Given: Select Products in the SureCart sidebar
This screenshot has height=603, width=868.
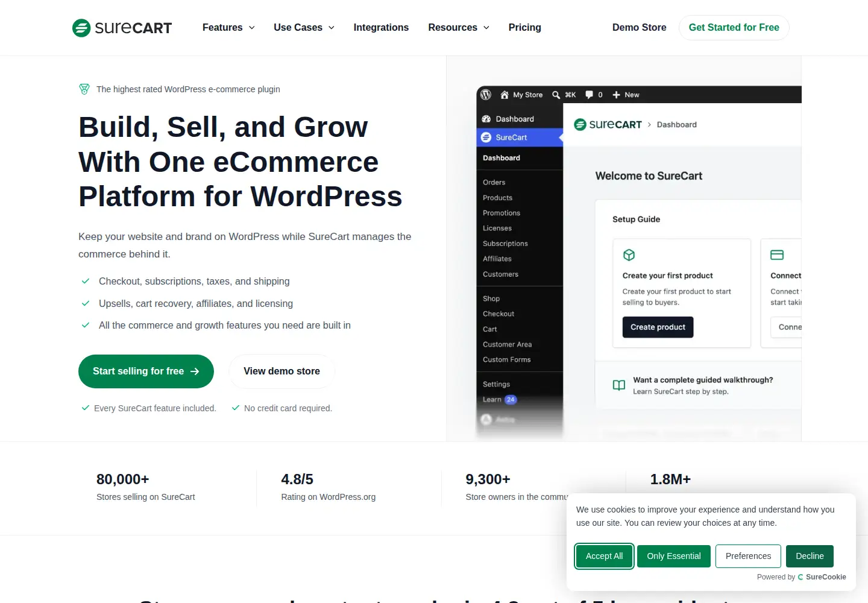Looking at the screenshot, I should click(x=498, y=198).
